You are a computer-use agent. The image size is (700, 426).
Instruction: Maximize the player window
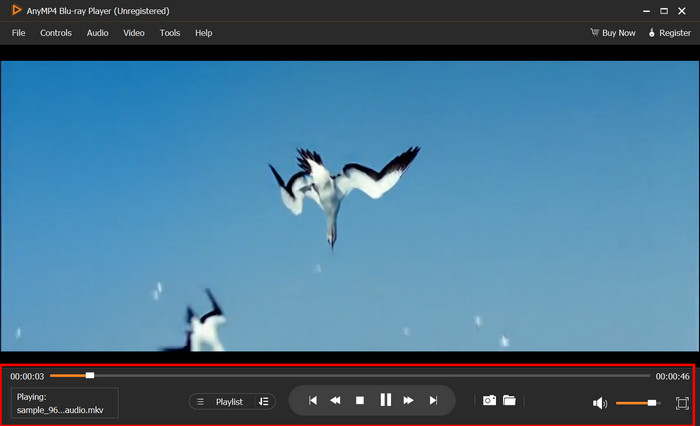pos(664,11)
